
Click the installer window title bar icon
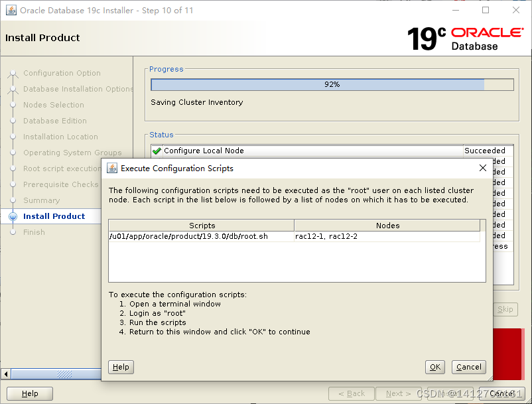(11, 10)
